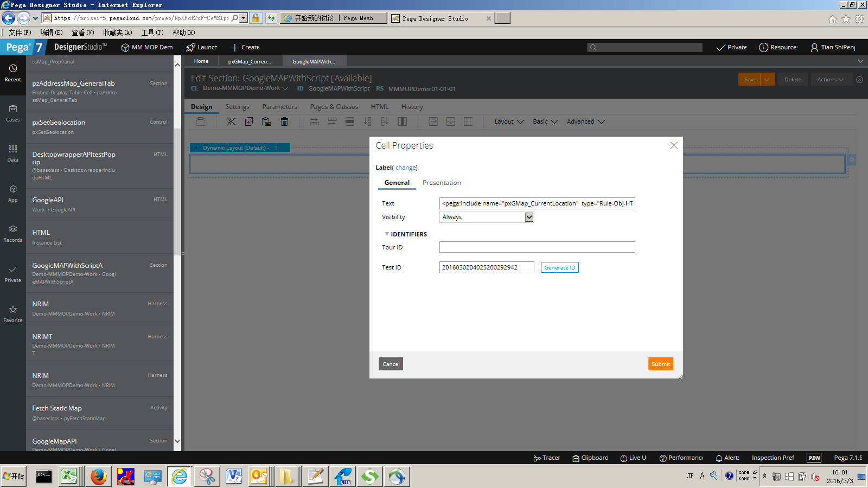Switch to the History tab
The image size is (868, 488).
[x=412, y=107]
